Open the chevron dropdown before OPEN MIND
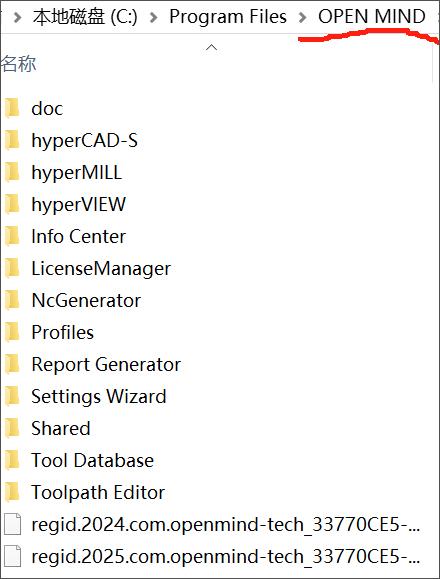This screenshot has width=440, height=579. click(302, 17)
